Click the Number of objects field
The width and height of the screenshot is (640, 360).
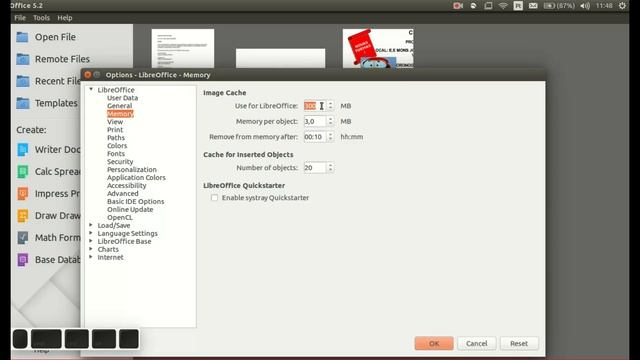[315, 168]
